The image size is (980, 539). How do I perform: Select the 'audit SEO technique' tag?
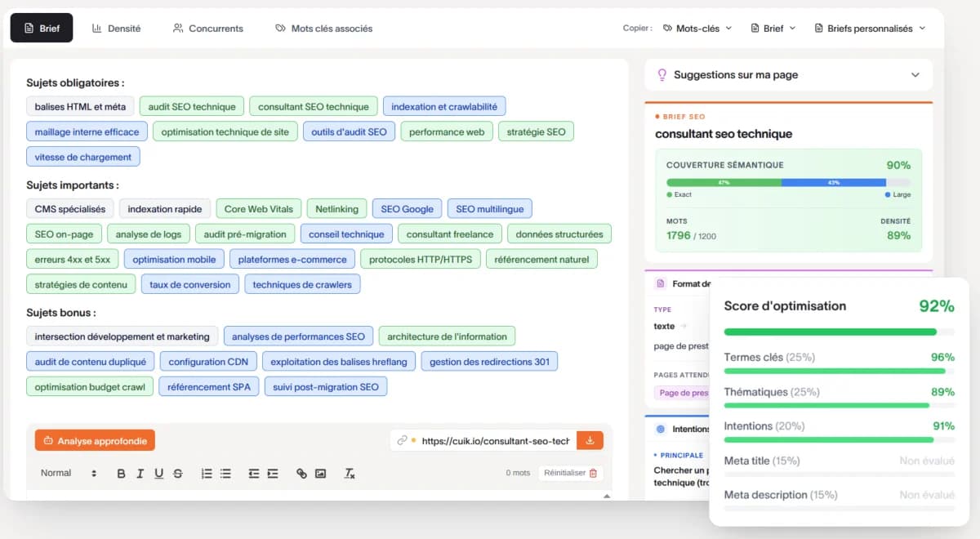click(192, 106)
